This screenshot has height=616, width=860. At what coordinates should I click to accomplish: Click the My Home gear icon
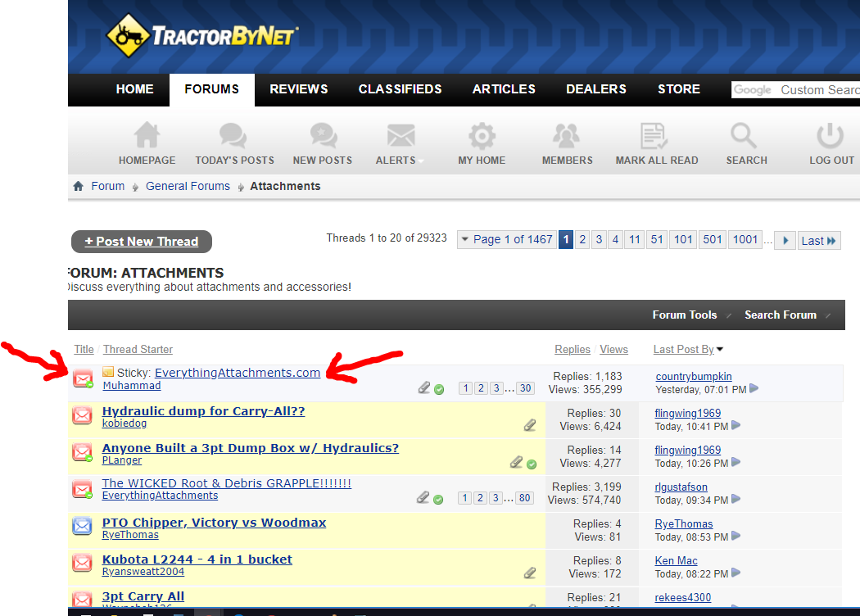coord(482,136)
